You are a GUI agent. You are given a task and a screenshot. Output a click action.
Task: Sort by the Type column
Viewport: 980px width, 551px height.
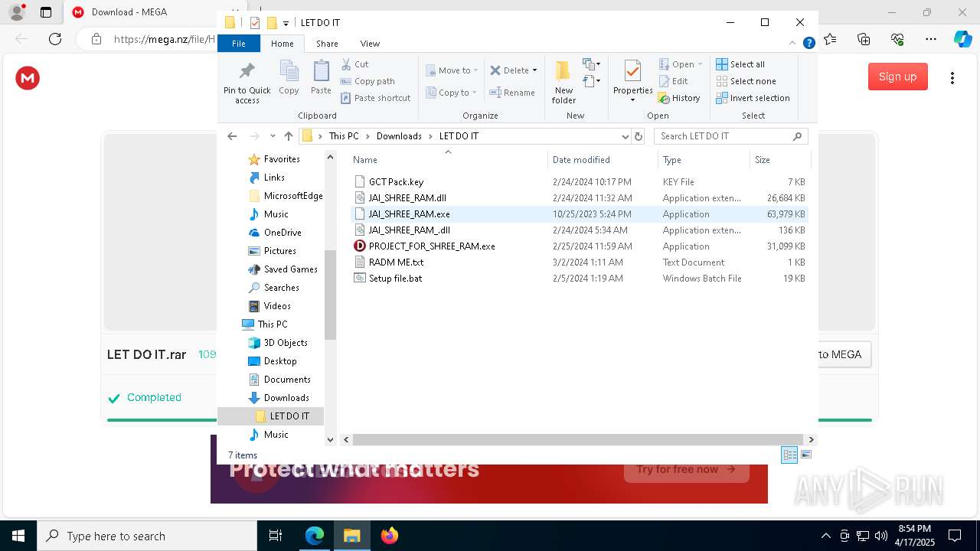click(x=704, y=160)
